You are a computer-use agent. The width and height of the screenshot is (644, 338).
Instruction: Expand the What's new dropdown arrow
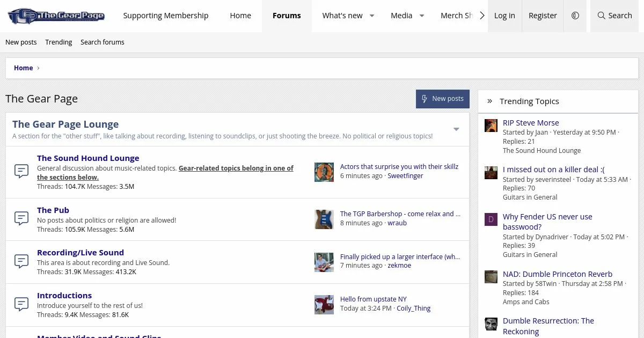click(x=372, y=16)
